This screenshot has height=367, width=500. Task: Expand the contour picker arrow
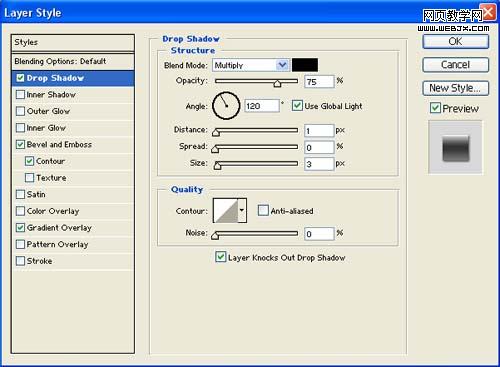tap(242, 211)
